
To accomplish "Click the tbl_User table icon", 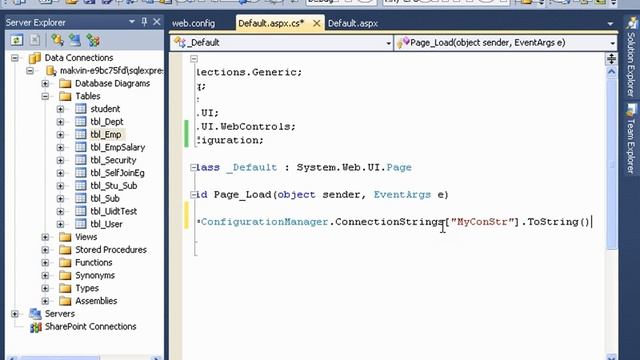I will tap(81, 224).
